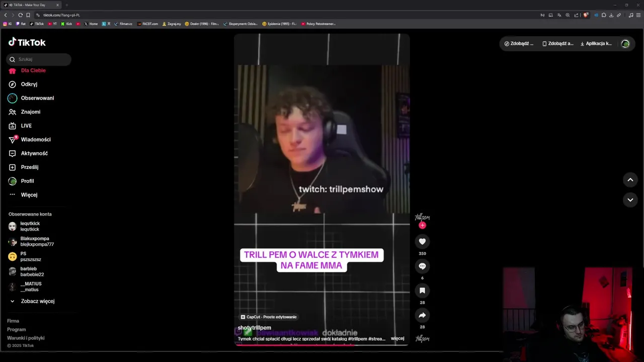
Task: Open browser translate icon
Action: point(559,15)
